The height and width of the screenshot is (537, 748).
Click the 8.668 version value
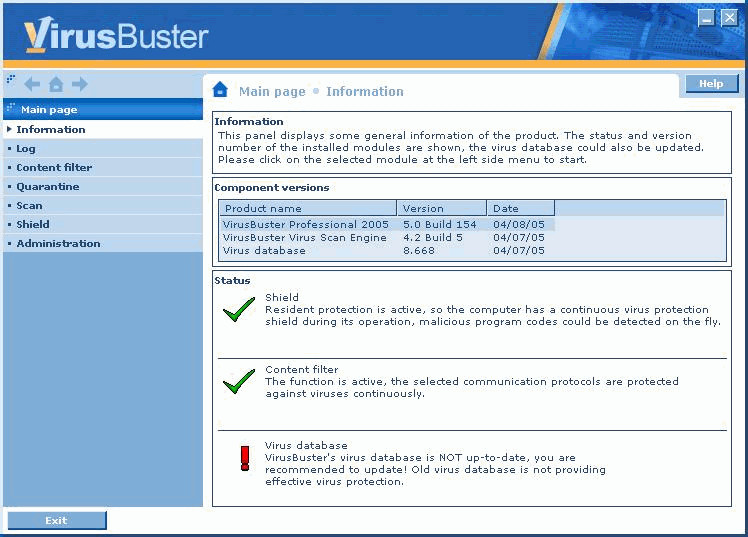click(x=419, y=250)
